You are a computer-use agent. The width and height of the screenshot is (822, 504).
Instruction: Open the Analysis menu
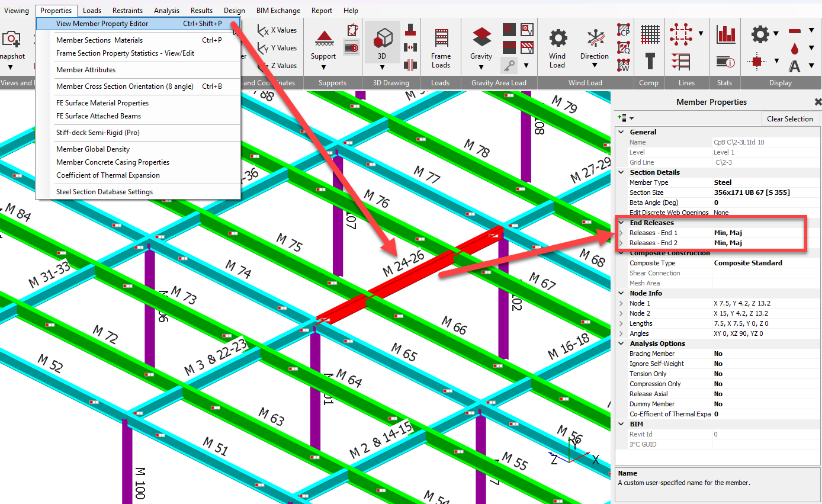pyautogui.click(x=166, y=11)
